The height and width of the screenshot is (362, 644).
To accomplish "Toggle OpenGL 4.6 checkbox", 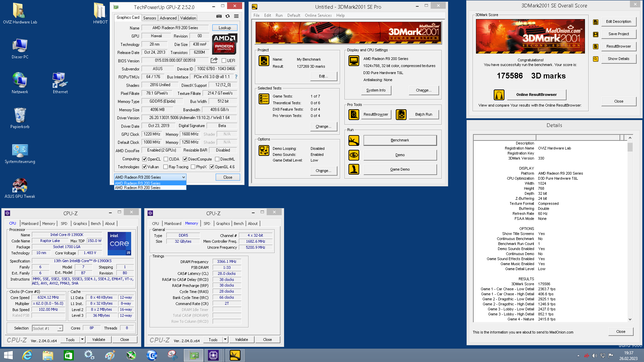I will tap(212, 167).
